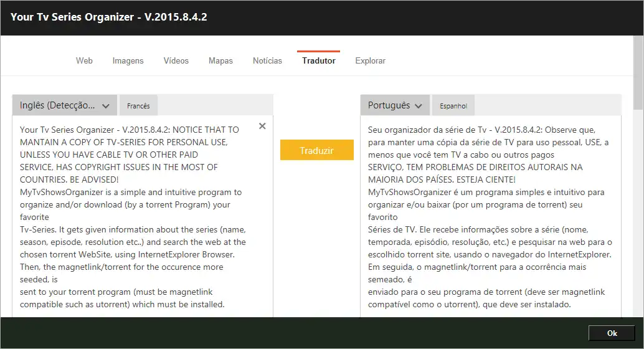This screenshot has width=644, height=349.
Task: Clear source text with the X icon
Action: click(x=262, y=126)
